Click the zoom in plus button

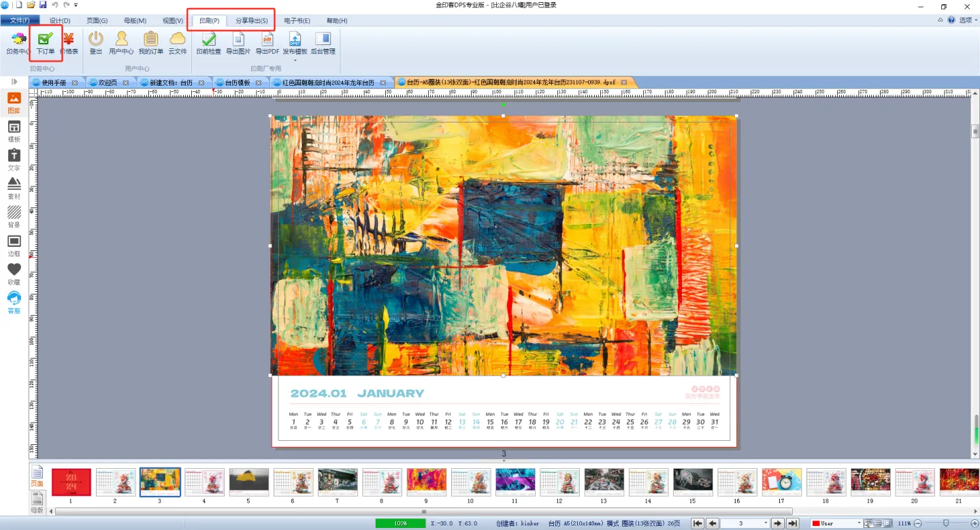coord(975,523)
